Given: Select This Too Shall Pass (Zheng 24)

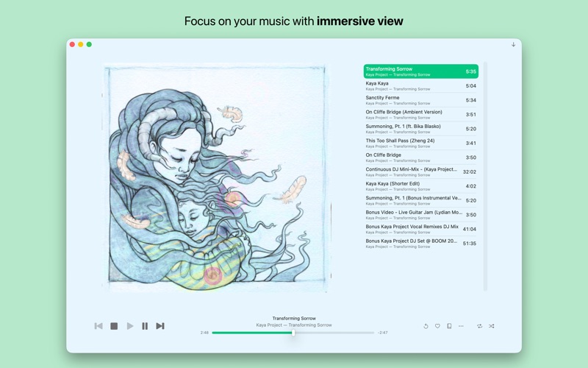Looking at the screenshot, I should click(420, 143).
